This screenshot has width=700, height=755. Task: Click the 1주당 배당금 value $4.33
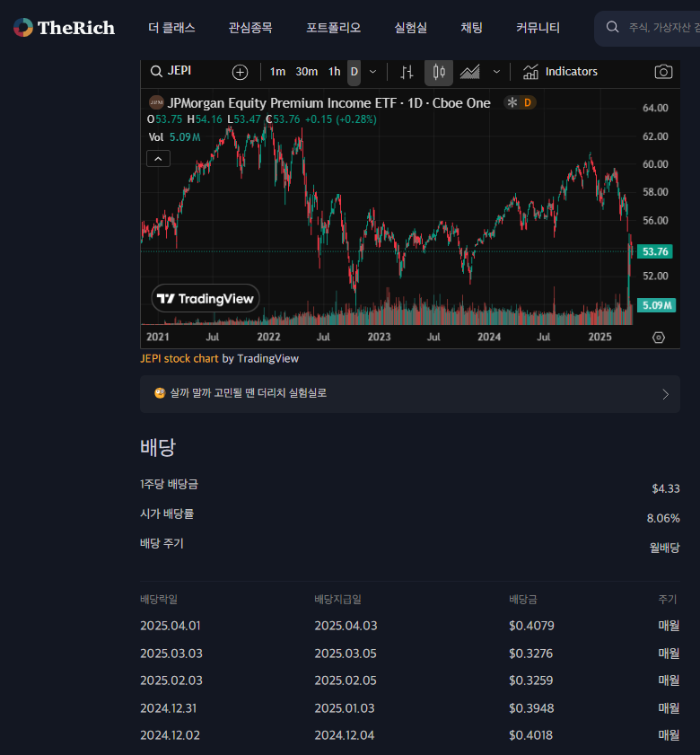666,488
